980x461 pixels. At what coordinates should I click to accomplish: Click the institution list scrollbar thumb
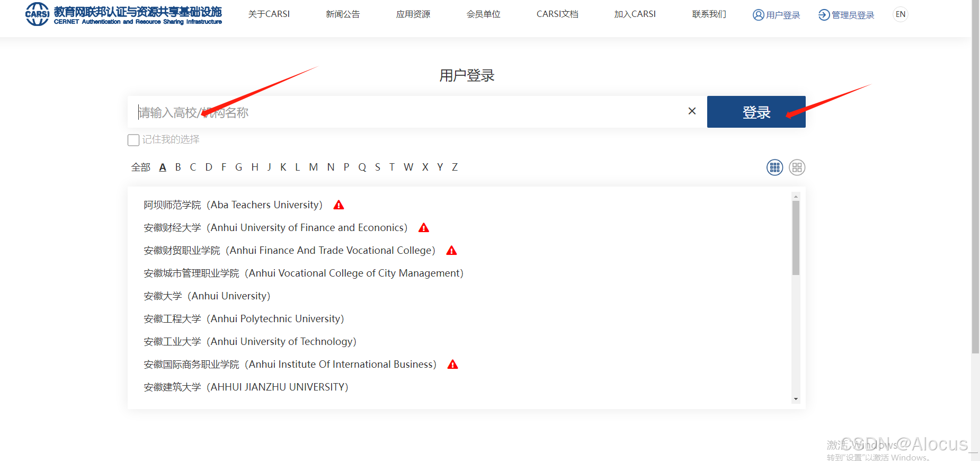tap(796, 238)
